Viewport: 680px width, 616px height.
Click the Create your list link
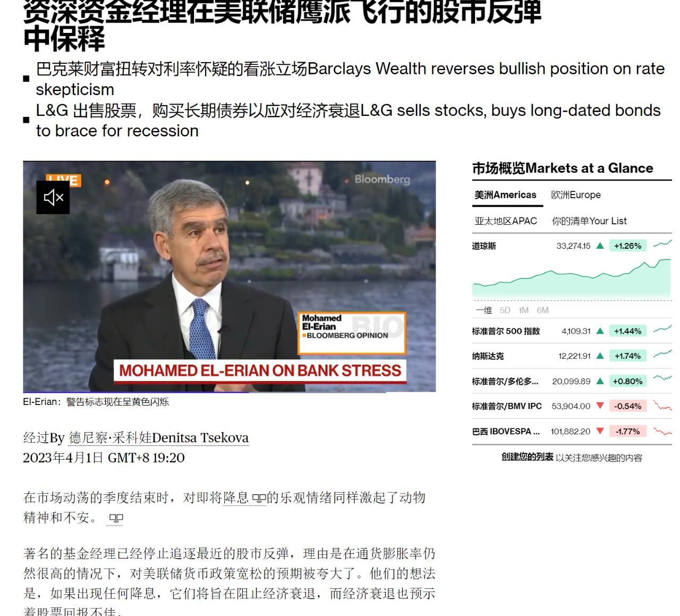(x=527, y=457)
